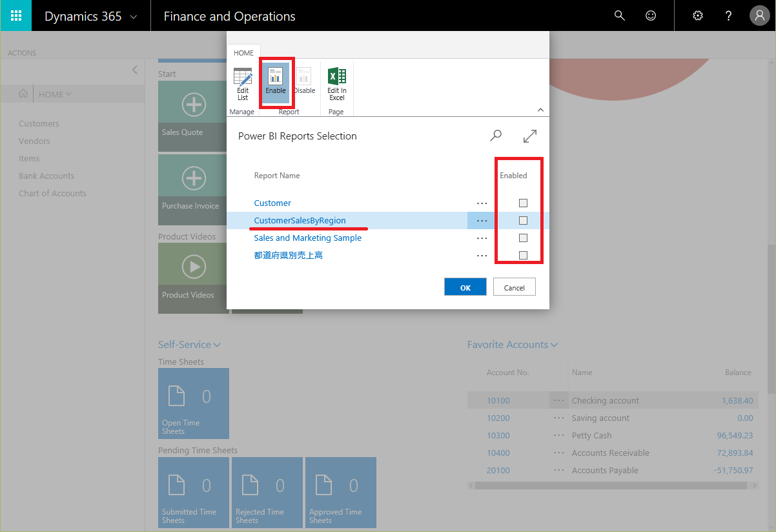Toggle Enabled checkbox for Customer report
The width and height of the screenshot is (776, 532).
(x=523, y=203)
